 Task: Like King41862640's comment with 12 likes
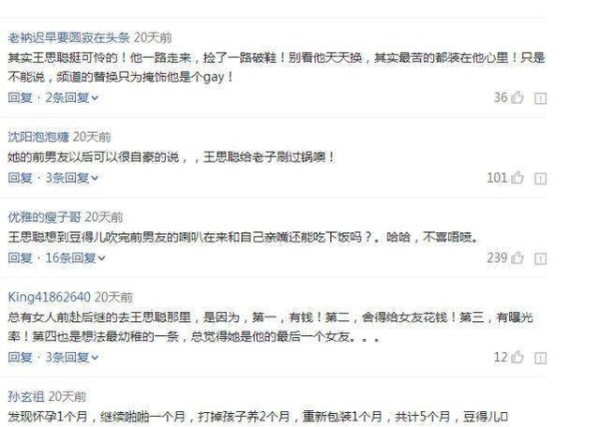(517, 357)
